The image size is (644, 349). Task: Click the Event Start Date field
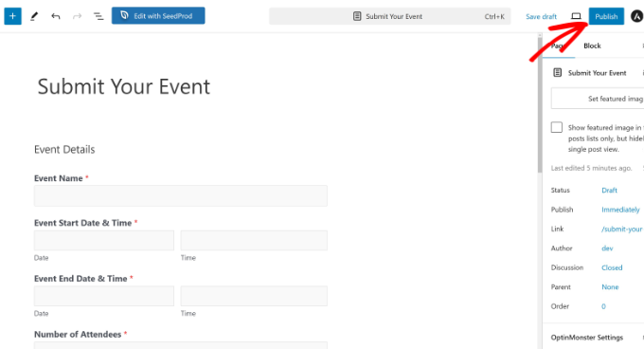click(x=104, y=240)
